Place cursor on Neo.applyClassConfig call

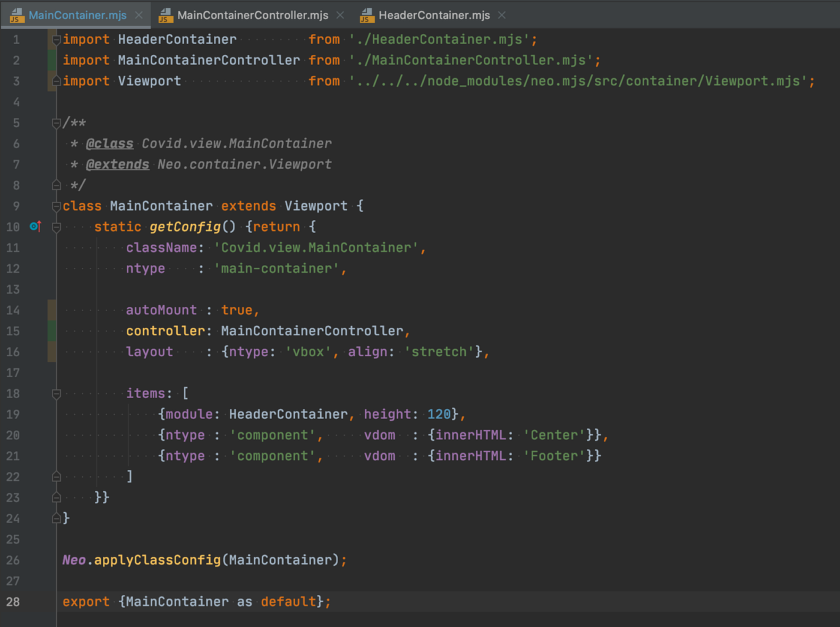156,560
